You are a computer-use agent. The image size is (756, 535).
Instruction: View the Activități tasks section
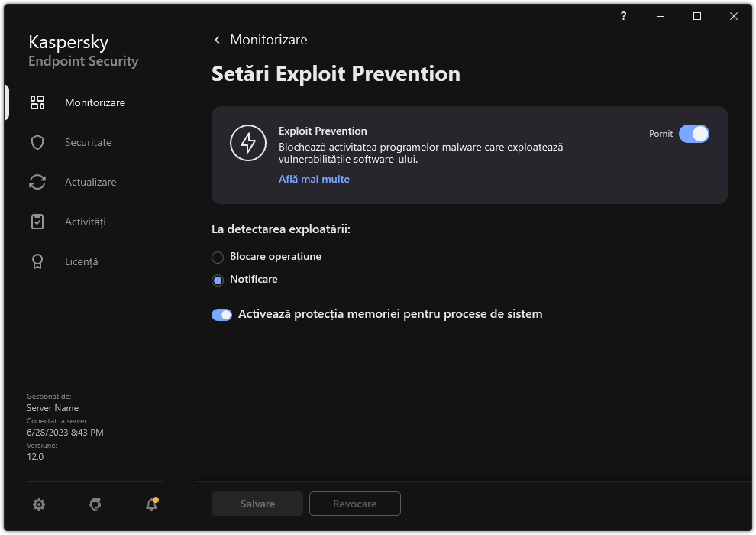pos(86,222)
